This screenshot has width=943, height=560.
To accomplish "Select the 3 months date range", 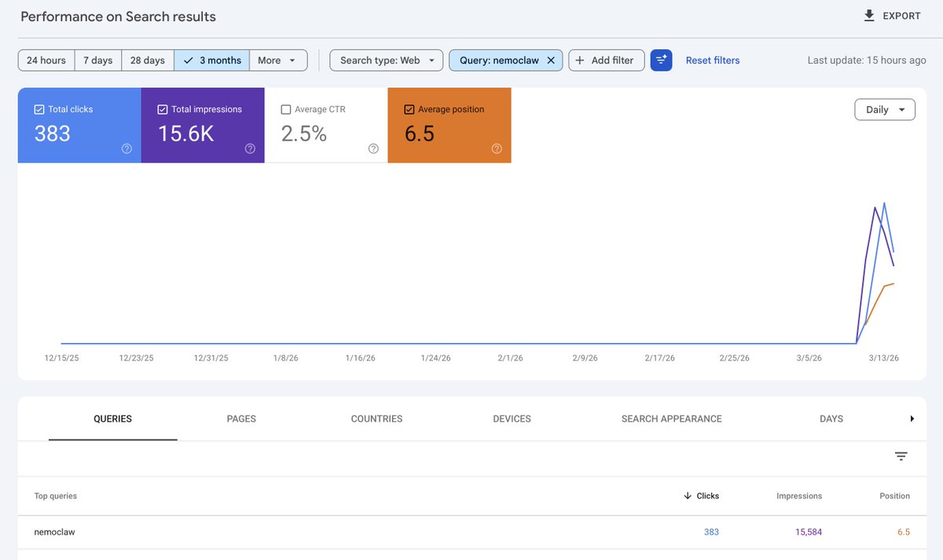I will click(212, 60).
